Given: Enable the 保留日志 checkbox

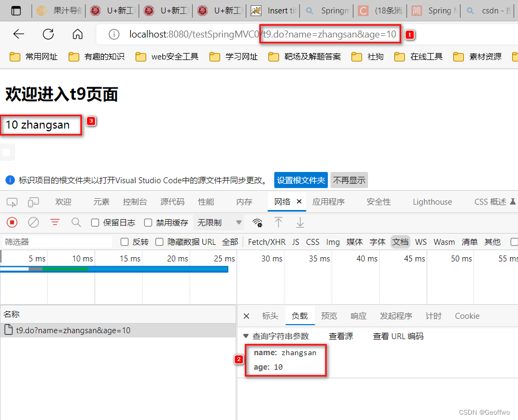Looking at the screenshot, I should point(95,222).
